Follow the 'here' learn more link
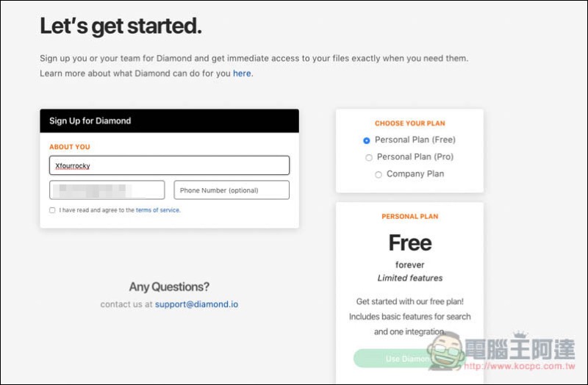This screenshot has width=588, height=385. pyautogui.click(x=242, y=73)
